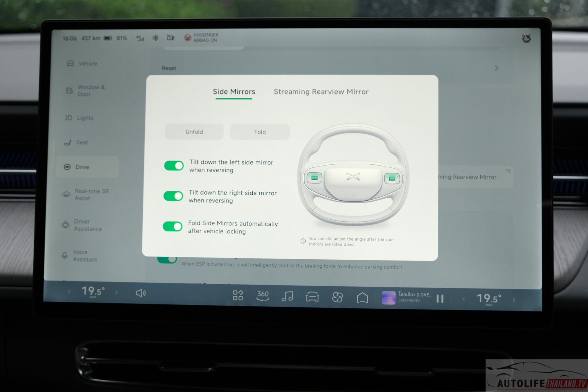Open Driver Assistance settings
588x392 pixels.
pos(82,225)
